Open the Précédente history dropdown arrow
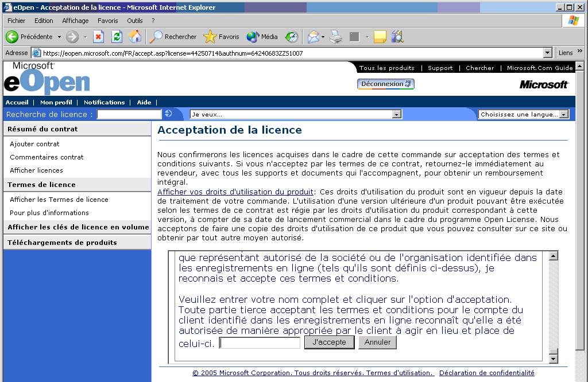The image size is (588, 382). pyautogui.click(x=59, y=37)
